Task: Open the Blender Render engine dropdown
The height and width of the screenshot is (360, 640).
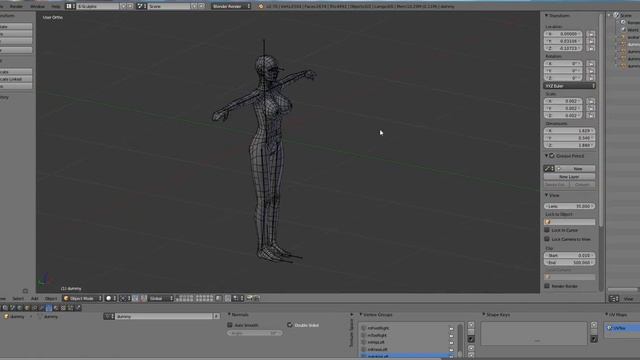Action: (231, 6)
